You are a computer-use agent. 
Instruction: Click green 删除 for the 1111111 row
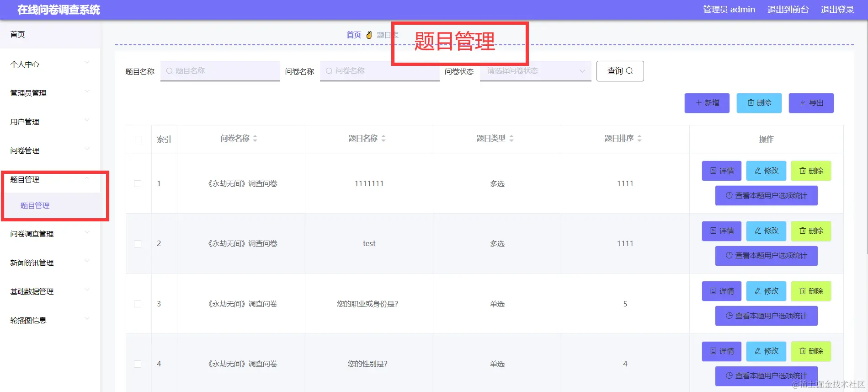pos(811,171)
